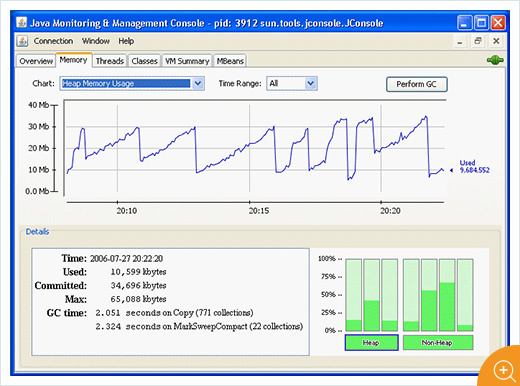This screenshot has width=520, height=386.
Task: Click the Time Range combo box showing All
Action: 292,83
